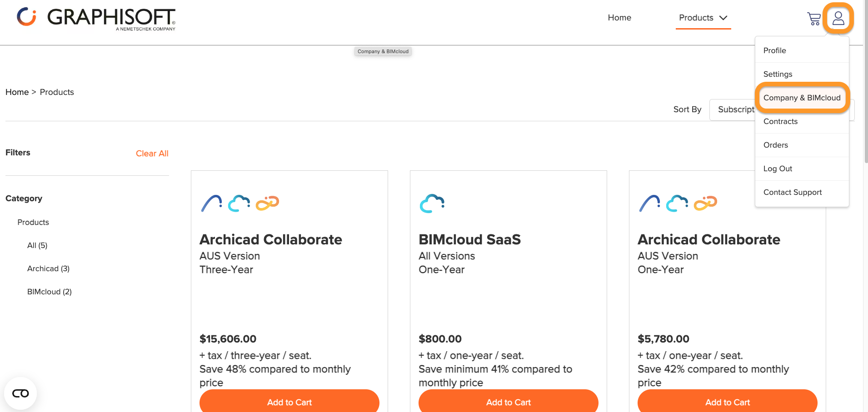Image resolution: width=868 pixels, height=412 pixels.
Task: Click the GRAPHISOFT logo
Action: 96,19
